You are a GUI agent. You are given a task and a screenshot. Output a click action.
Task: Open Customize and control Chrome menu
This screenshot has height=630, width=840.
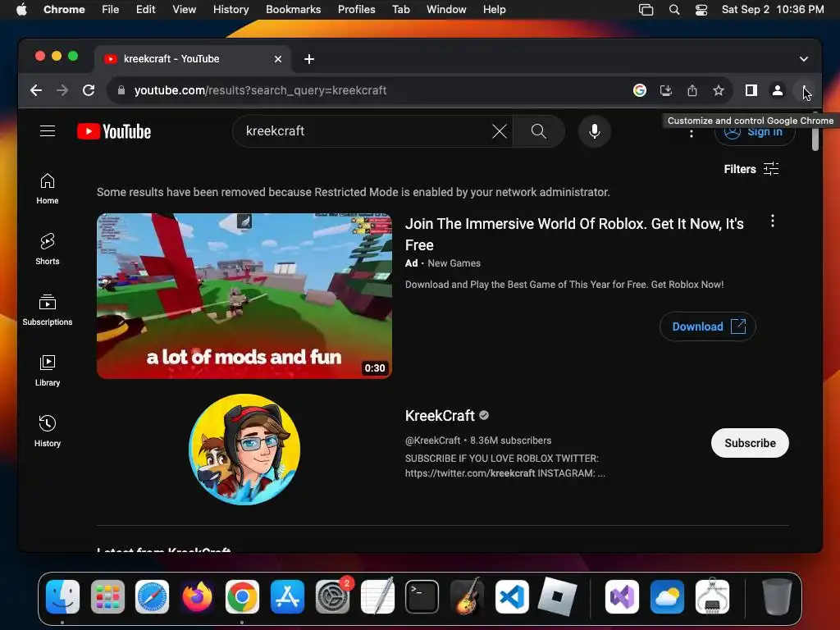(x=804, y=90)
